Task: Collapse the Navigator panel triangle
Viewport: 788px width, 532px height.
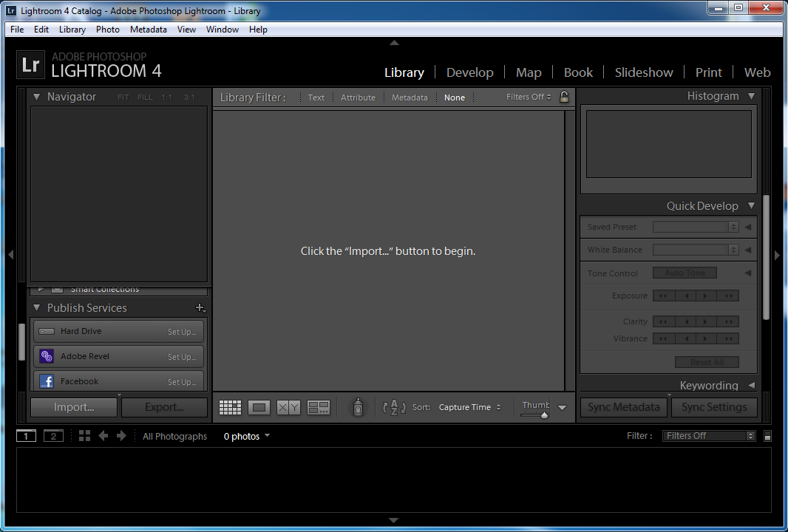Action: click(x=36, y=97)
